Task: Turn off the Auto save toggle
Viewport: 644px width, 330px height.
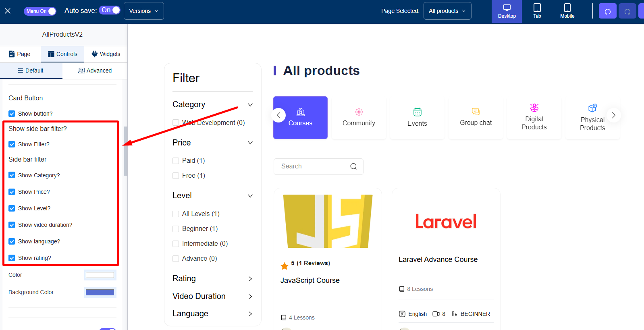Action: [x=110, y=10]
